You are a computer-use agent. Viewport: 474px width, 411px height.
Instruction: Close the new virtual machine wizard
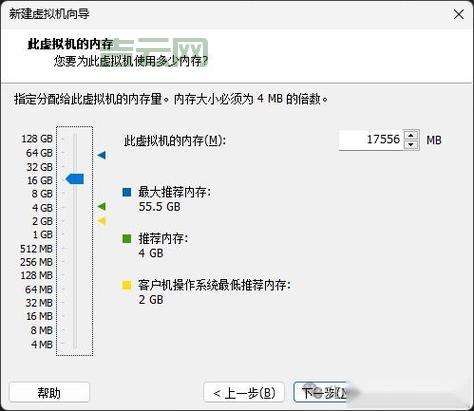coord(459,14)
